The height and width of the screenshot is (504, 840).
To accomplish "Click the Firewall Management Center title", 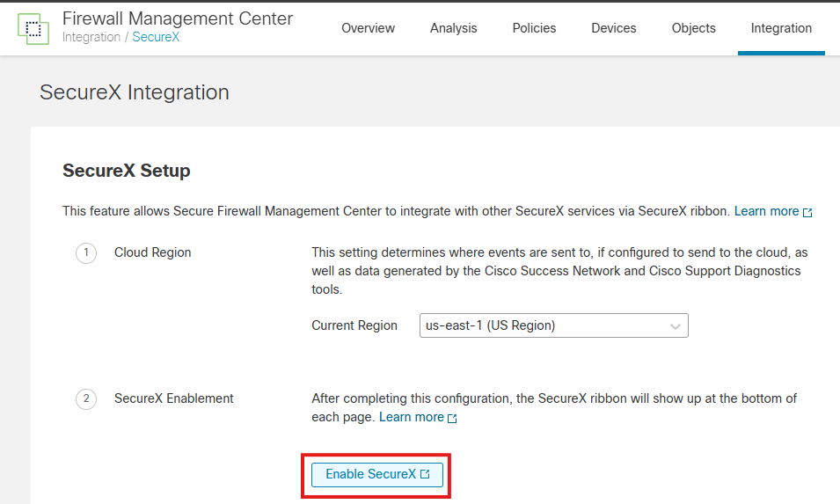I will point(178,18).
